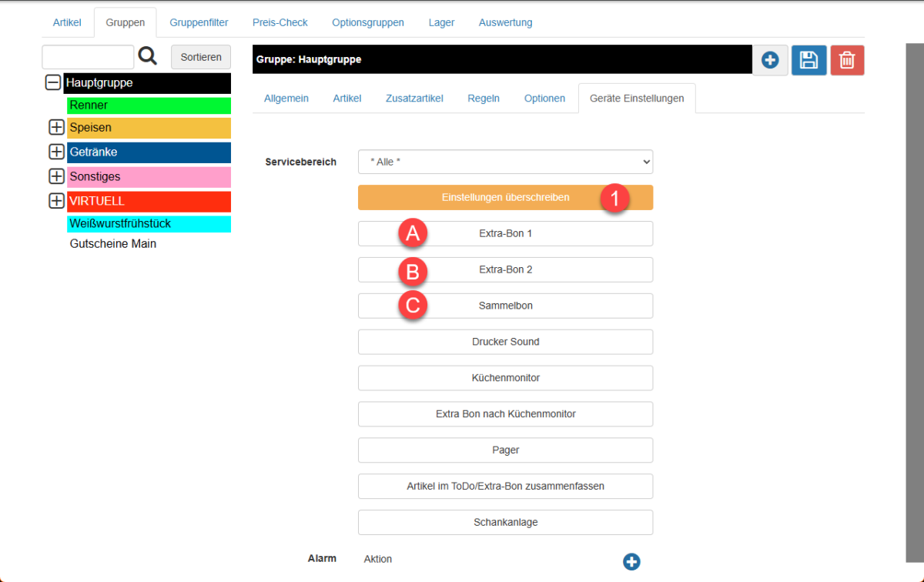Screen dimensions: 924x582
Task: Toggle the Extra-Bon 1 option
Action: 505,233
